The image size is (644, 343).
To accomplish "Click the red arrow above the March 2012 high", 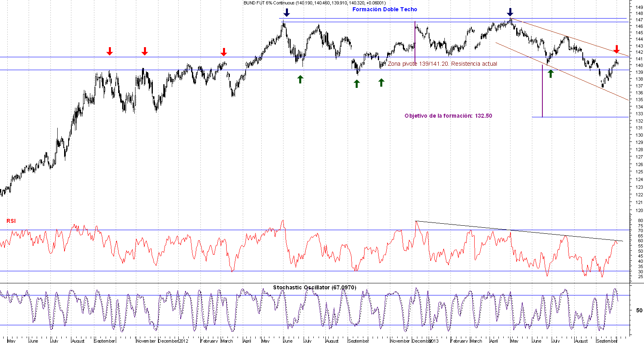I will point(224,52).
